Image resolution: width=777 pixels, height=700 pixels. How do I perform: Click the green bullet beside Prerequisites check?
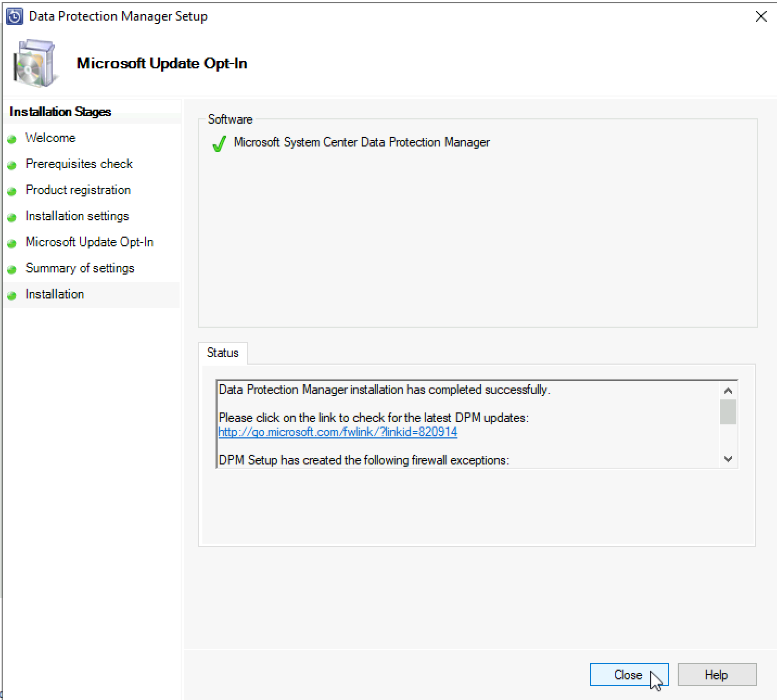coord(12,166)
